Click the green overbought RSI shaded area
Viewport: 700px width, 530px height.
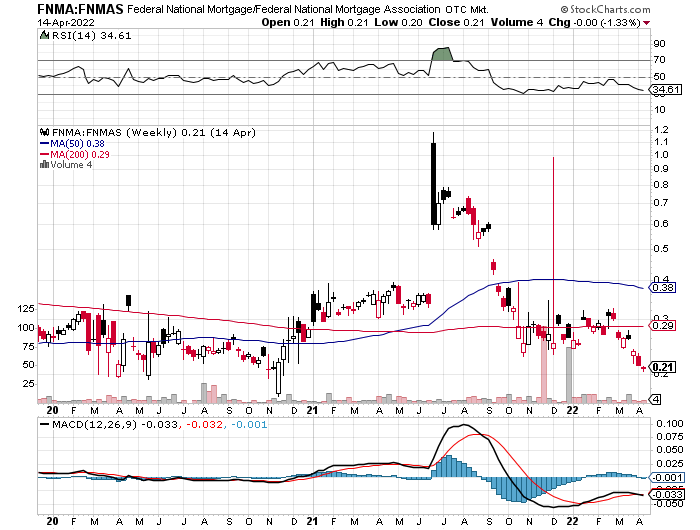click(x=442, y=54)
